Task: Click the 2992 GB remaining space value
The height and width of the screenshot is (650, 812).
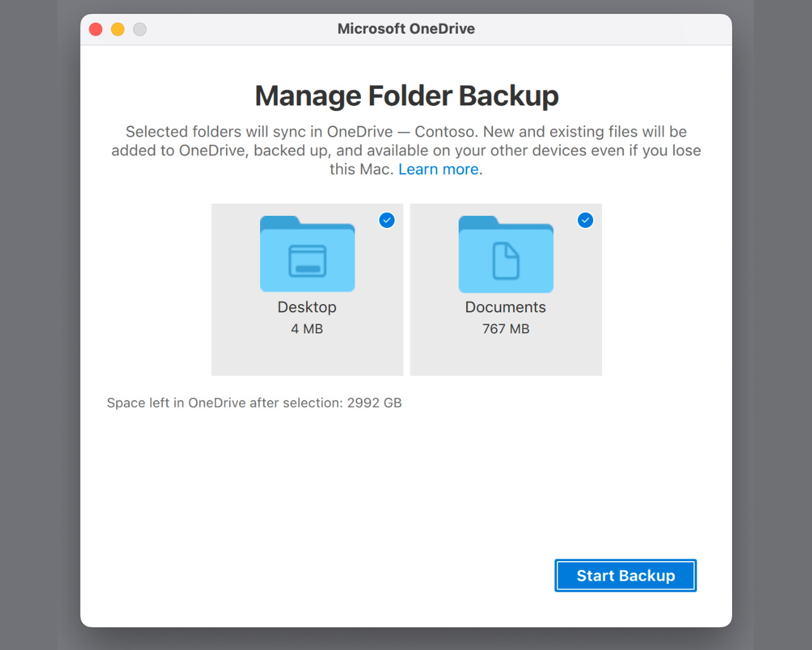Action: click(374, 403)
